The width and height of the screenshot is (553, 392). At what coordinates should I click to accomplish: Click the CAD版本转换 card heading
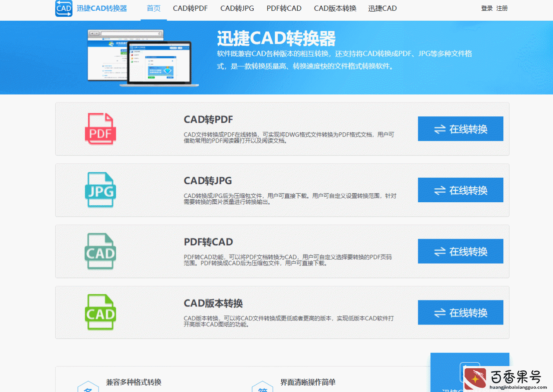[213, 303]
